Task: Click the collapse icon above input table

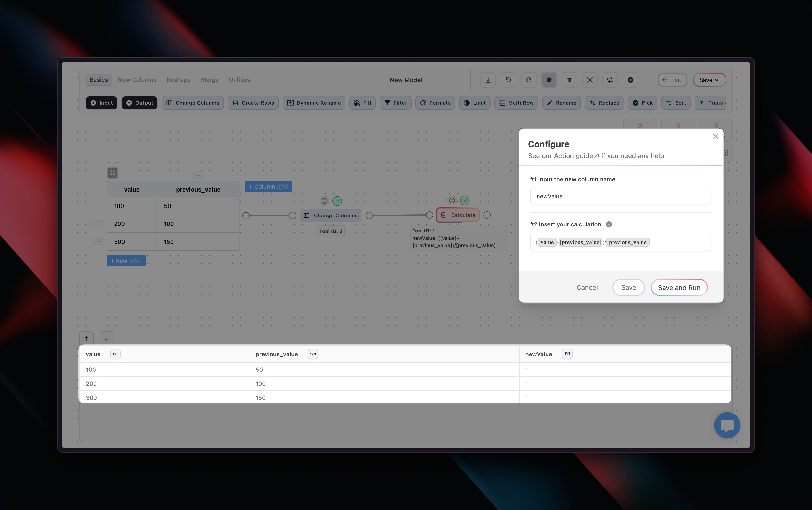Action: tap(112, 173)
